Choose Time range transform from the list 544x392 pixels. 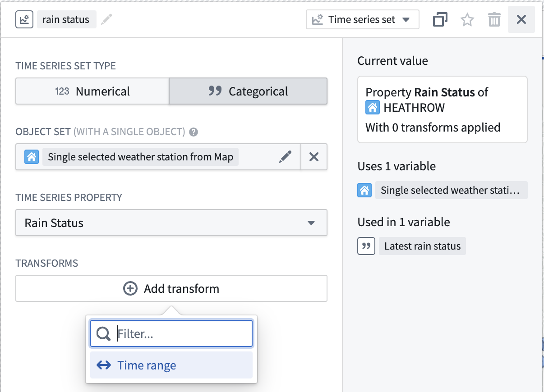171,365
